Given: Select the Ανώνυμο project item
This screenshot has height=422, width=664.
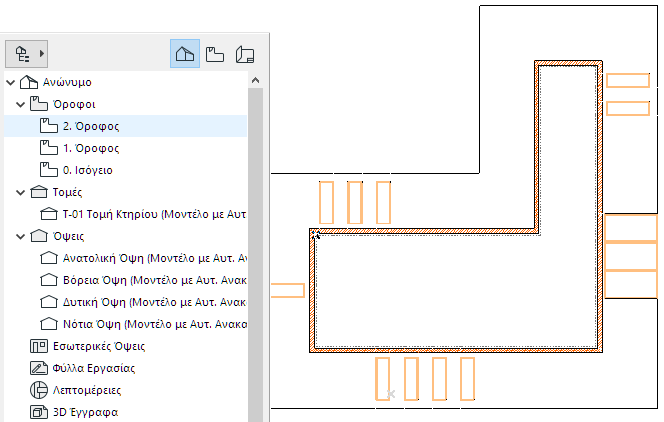Looking at the screenshot, I should coord(67,82).
